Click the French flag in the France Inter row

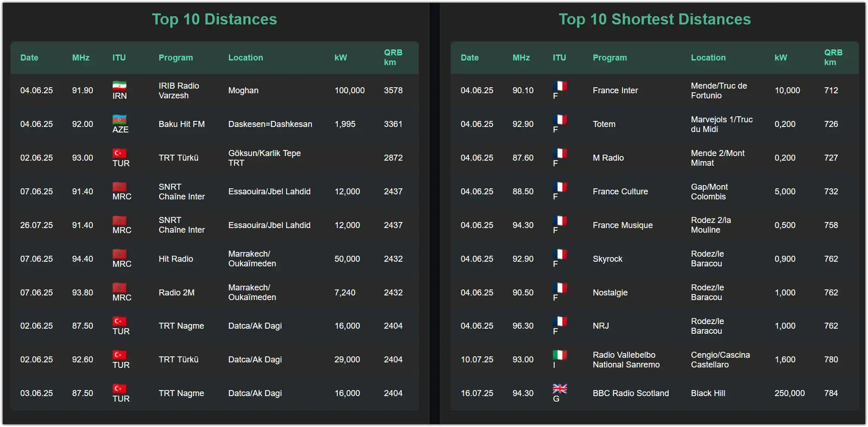pos(560,86)
